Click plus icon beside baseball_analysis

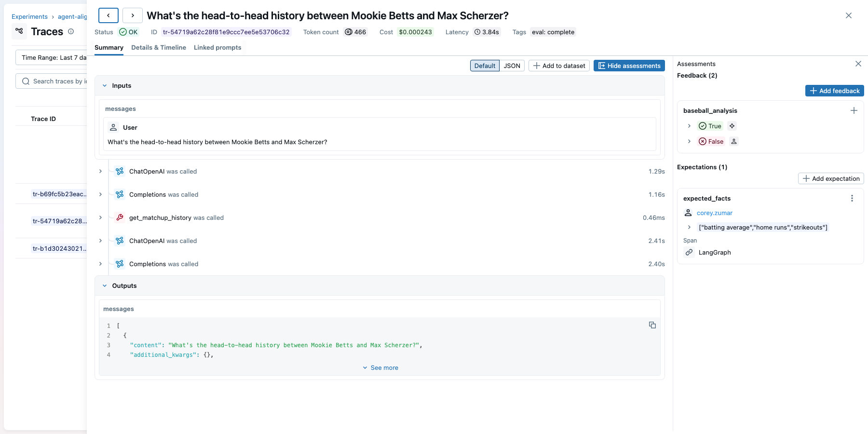pos(854,110)
